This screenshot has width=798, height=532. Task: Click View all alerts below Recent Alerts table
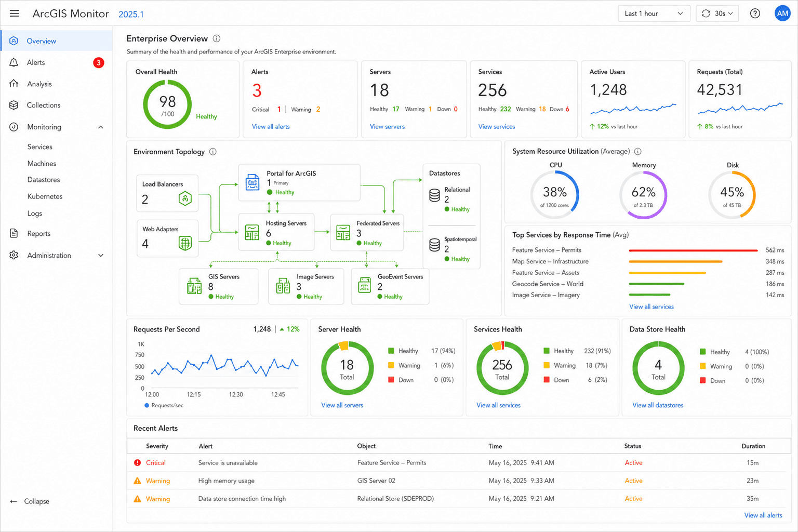[763, 515]
